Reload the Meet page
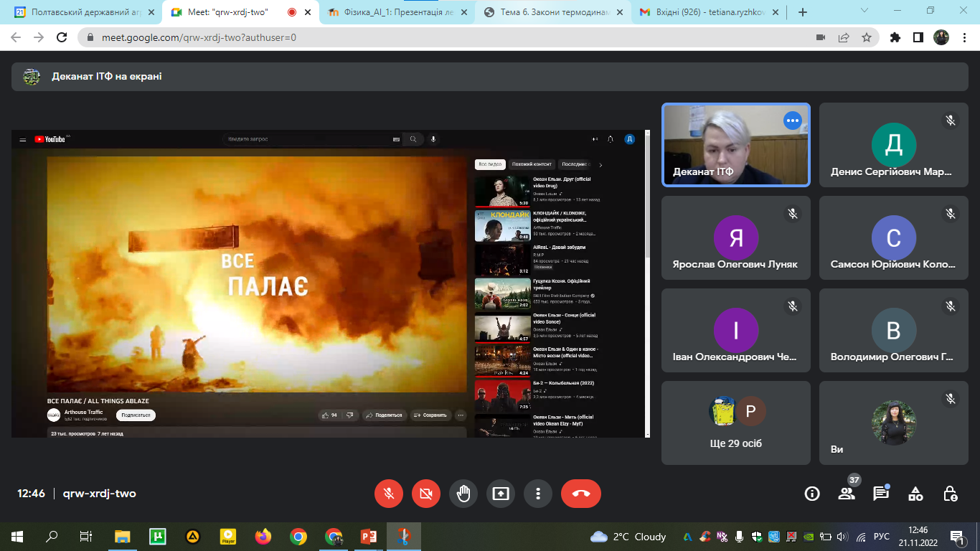980x551 pixels. [62, 37]
